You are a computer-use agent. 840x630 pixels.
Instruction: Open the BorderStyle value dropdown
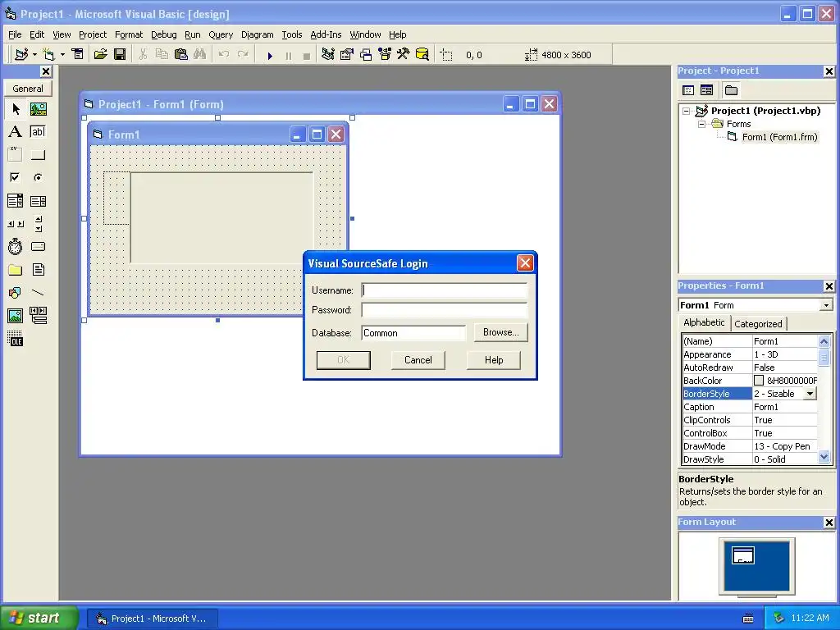(810, 394)
